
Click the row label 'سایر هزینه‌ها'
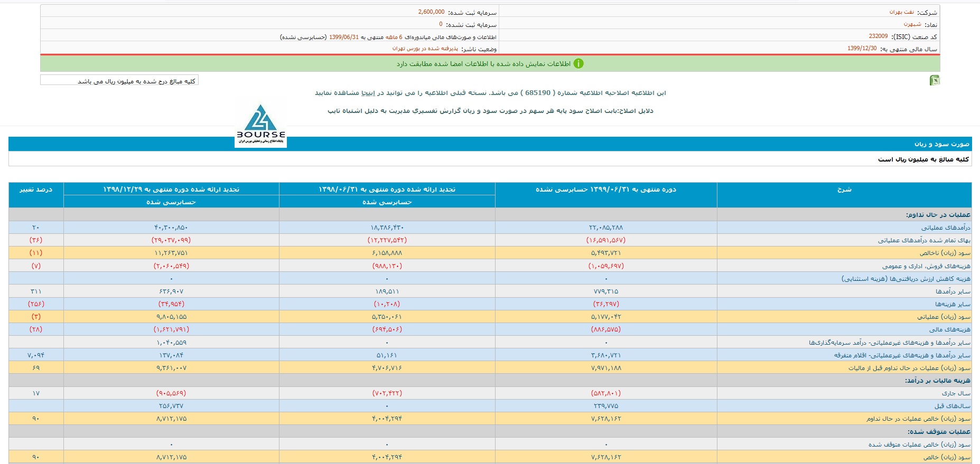coord(953,304)
